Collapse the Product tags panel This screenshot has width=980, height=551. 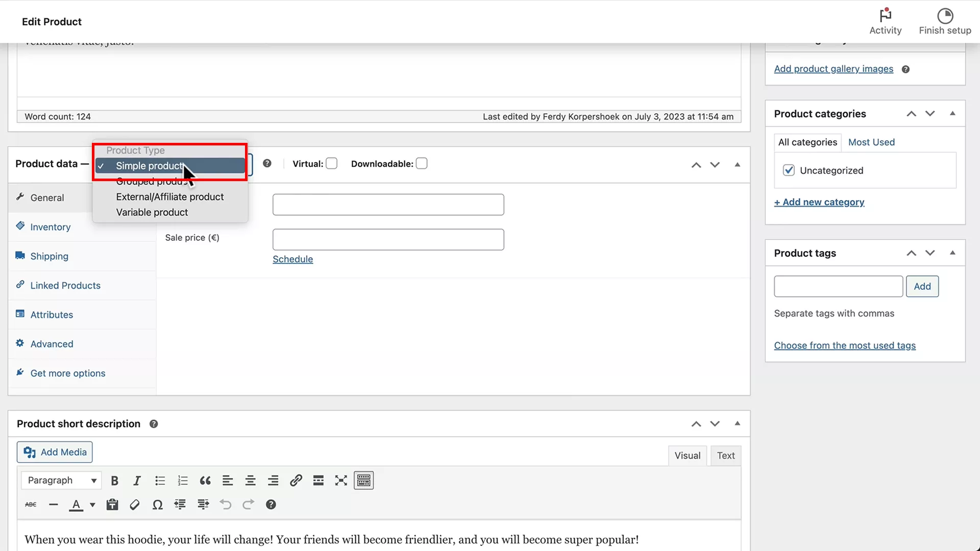(952, 253)
